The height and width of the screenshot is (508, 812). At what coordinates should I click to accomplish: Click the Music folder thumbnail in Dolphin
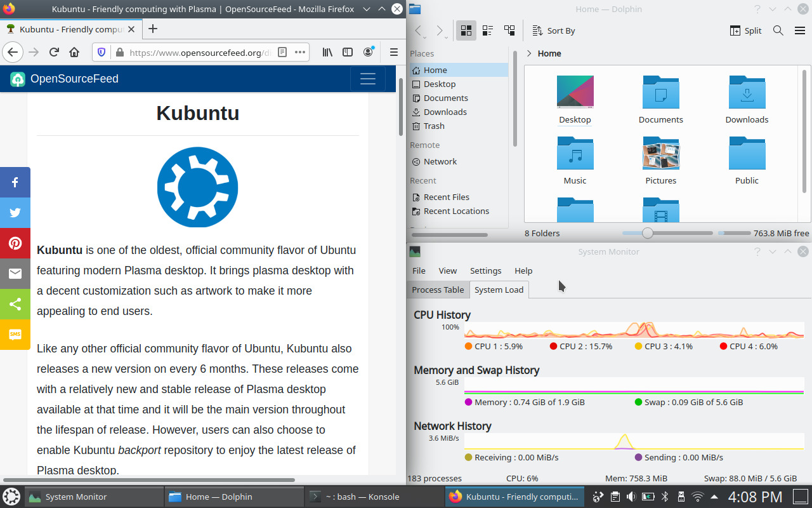tap(575, 153)
